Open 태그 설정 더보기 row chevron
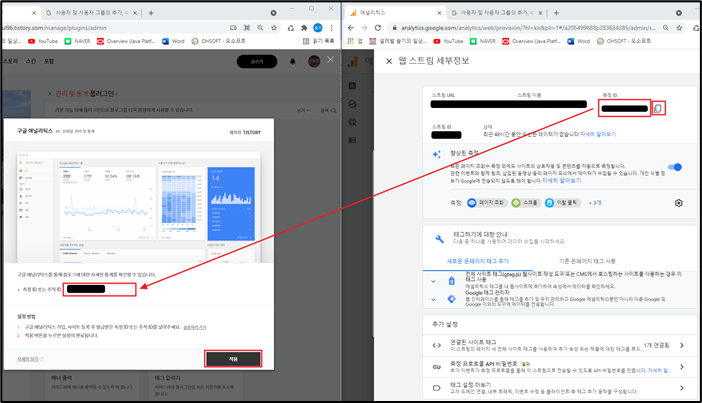This screenshot has width=702, height=403. tap(681, 388)
